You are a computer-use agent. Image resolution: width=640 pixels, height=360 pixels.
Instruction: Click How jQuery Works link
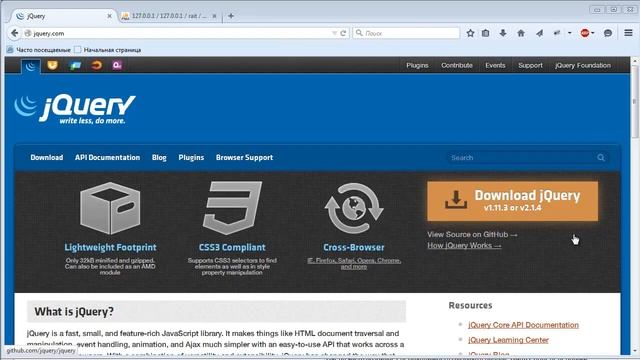(464, 245)
